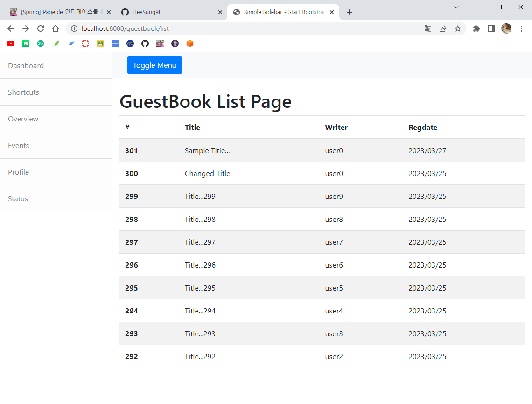Close the HeeSung98 tab
Viewport: 532px width, 404px height.
tap(220, 12)
